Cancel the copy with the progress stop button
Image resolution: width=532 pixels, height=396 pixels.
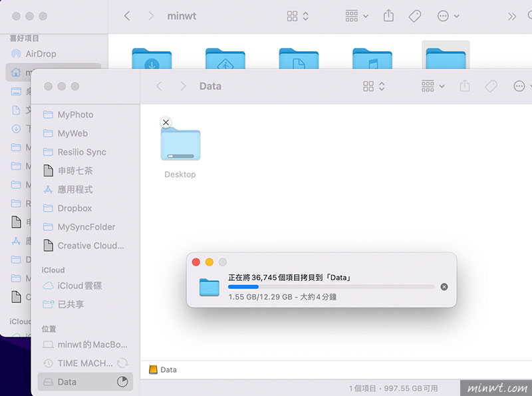pyautogui.click(x=444, y=287)
